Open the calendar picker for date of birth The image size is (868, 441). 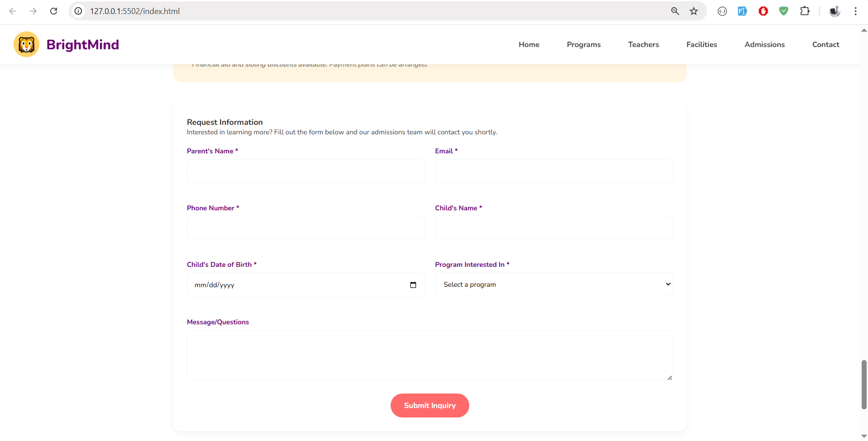[x=413, y=285]
